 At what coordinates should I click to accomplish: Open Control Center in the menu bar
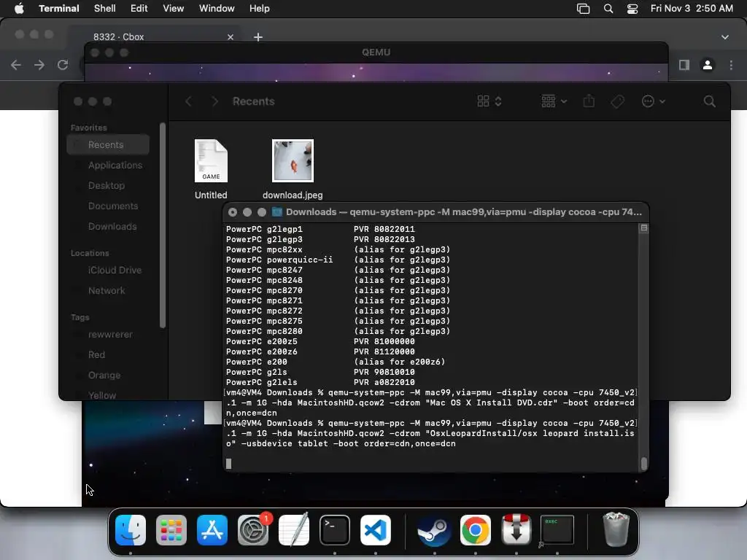point(632,9)
